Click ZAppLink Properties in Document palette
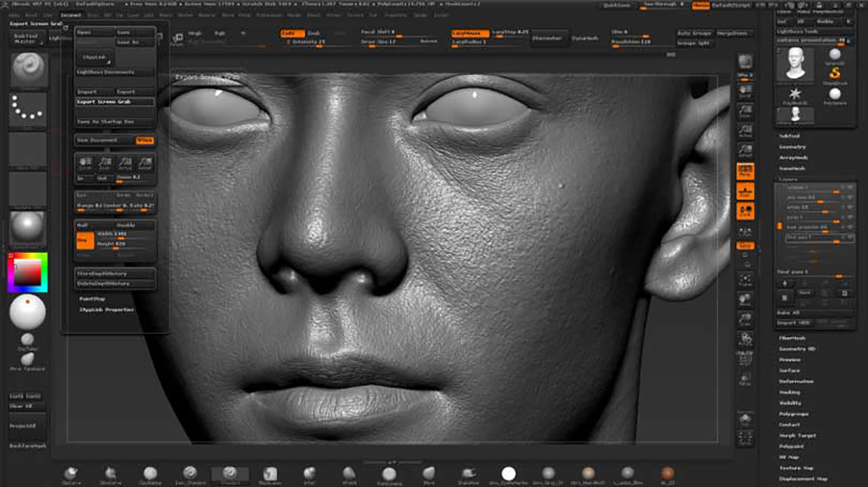 [107, 310]
